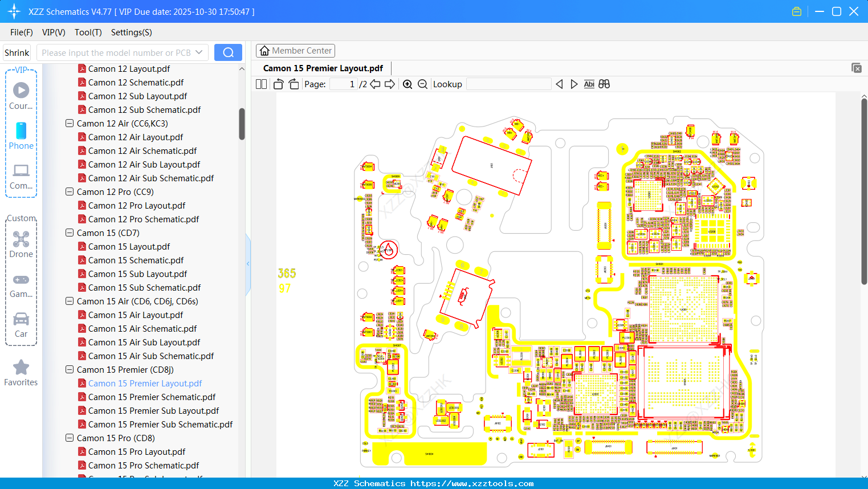Click the page number field
The width and height of the screenshot is (868, 489).
point(344,84)
